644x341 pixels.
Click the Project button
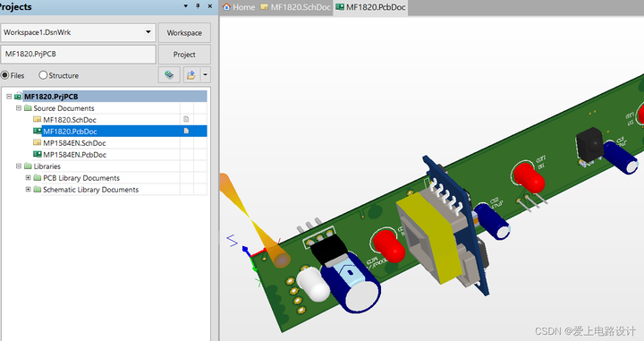(184, 55)
